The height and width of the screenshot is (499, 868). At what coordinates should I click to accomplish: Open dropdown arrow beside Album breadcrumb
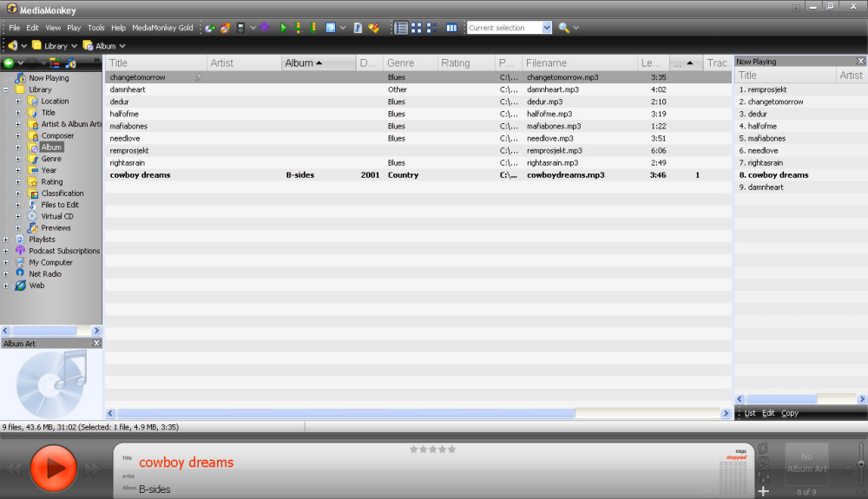tap(122, 46)
